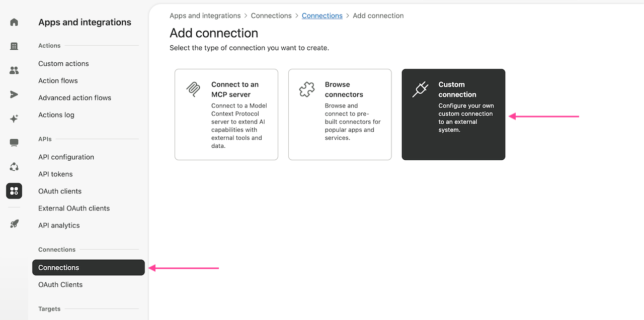Click 'Select the type of connection' text
This screenshot has height=320, width=644.
click(x=249, y=48)
